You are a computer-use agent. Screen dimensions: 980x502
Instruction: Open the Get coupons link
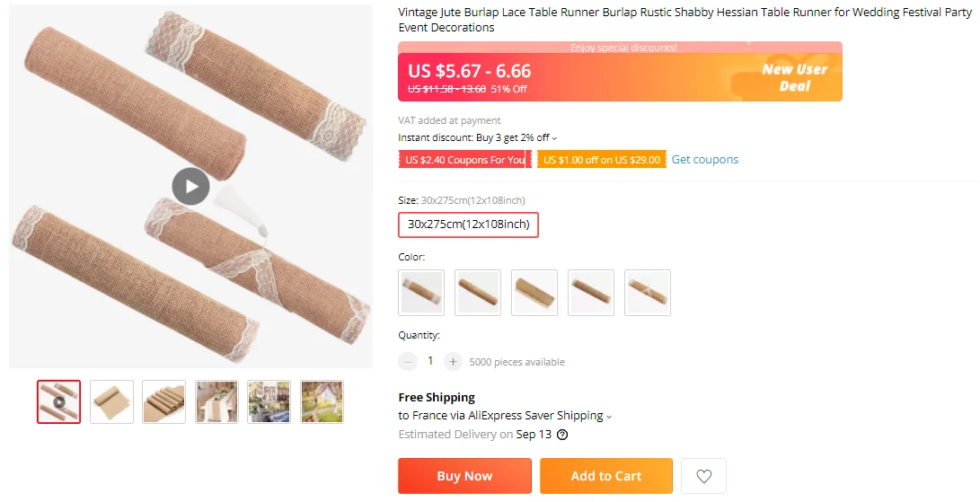point(705,160)
